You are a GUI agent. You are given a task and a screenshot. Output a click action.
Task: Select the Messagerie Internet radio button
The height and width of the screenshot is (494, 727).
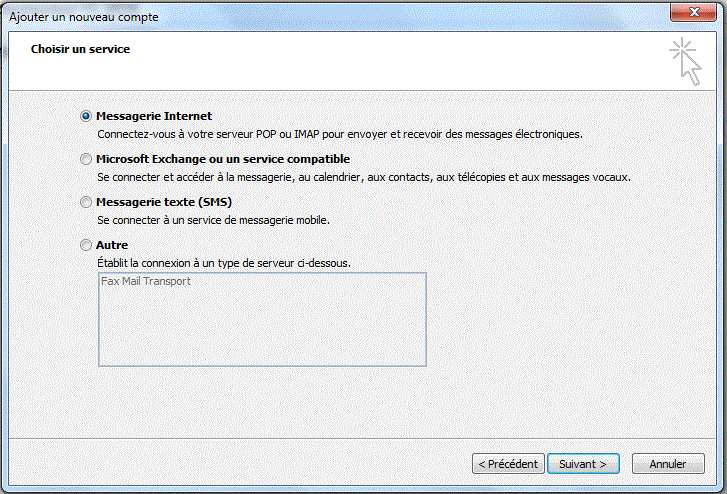click(86, 116)
